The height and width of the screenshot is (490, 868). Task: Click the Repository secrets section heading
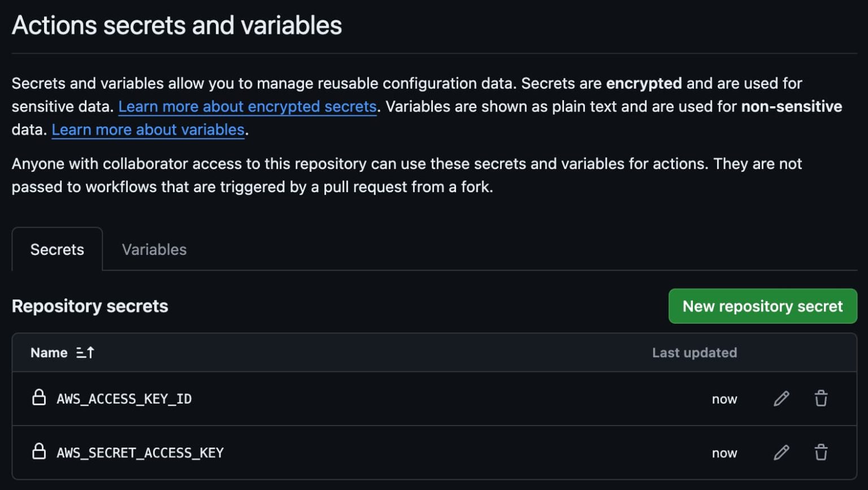click(90, 306)
